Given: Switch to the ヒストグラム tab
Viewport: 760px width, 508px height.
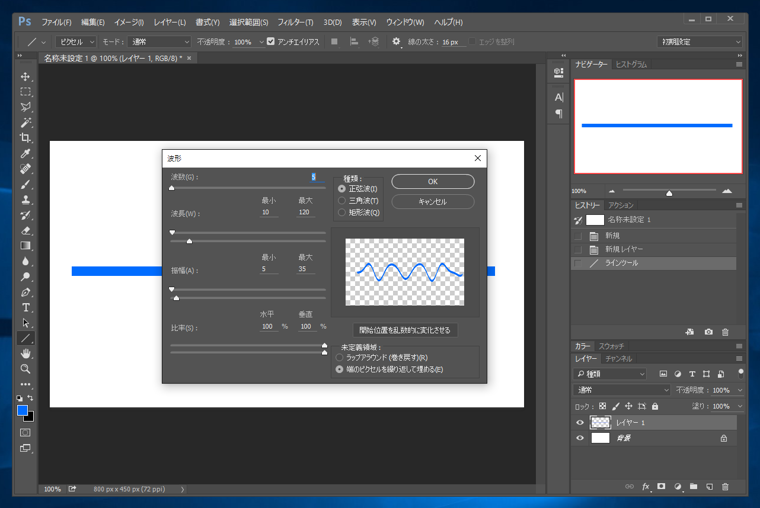Looking at the screenshot, I should point(631,64).
